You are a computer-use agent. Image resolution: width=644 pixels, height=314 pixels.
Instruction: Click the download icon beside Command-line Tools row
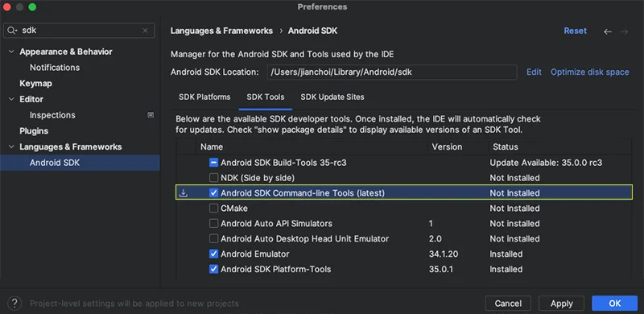tap(184, 192)
